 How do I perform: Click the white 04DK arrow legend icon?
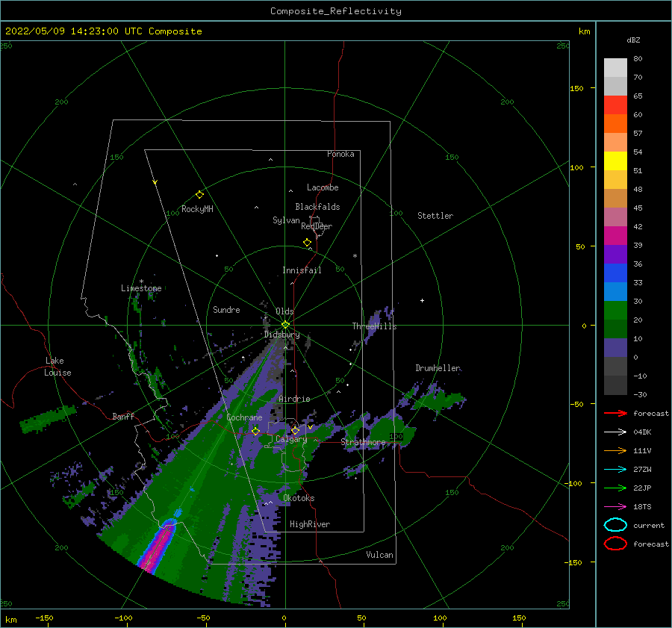[615, 432]
